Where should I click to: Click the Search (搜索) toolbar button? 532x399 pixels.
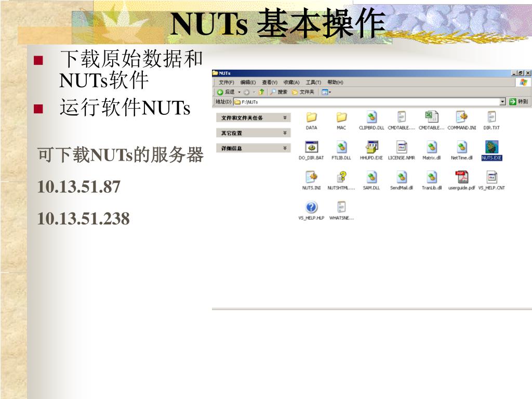tap(279, 92)
